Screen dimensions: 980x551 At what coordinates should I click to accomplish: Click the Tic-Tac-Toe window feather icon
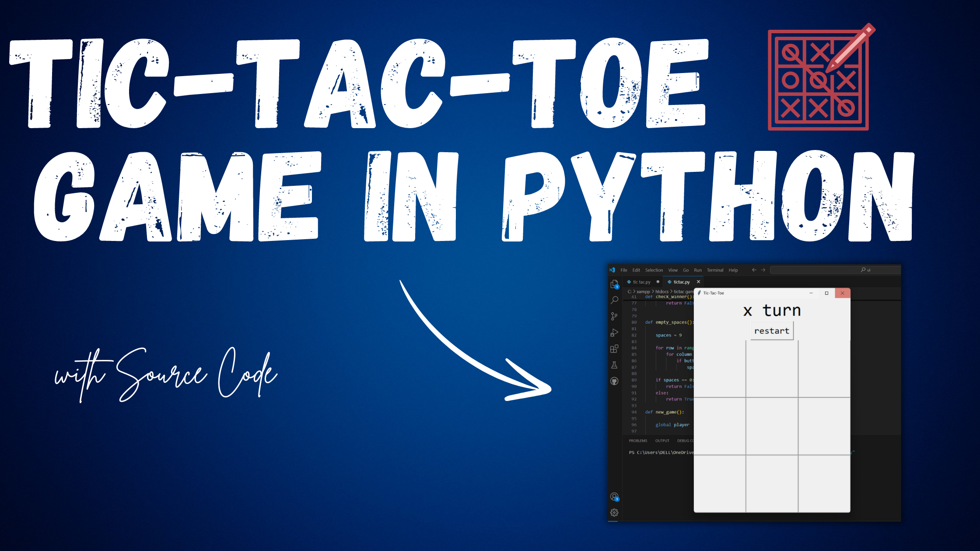tap(699, 293)
